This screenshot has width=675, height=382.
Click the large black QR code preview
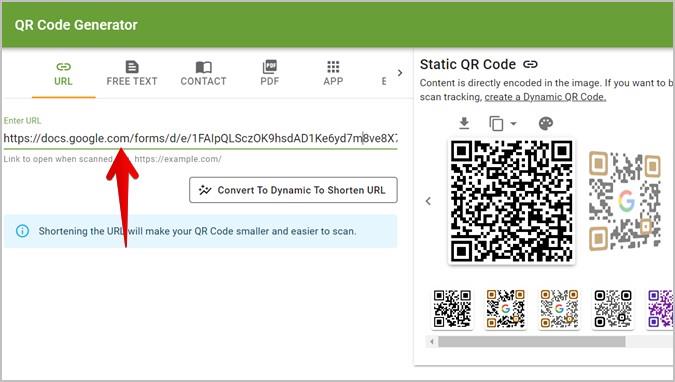click(x=511, y=201)
